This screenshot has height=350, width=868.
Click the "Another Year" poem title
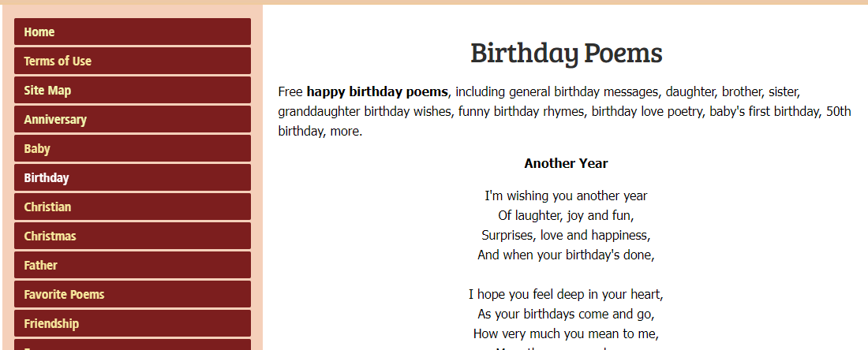[x=566, y=164]
